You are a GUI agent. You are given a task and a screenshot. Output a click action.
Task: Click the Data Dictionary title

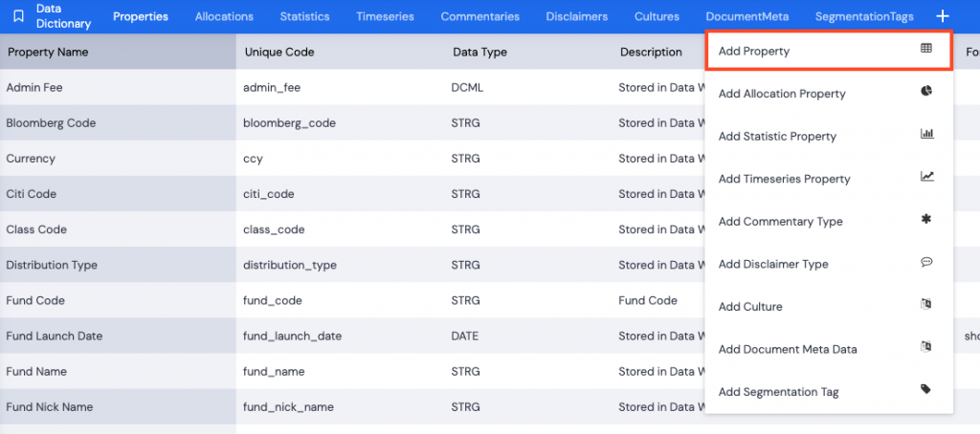click(x=63, y=17)
